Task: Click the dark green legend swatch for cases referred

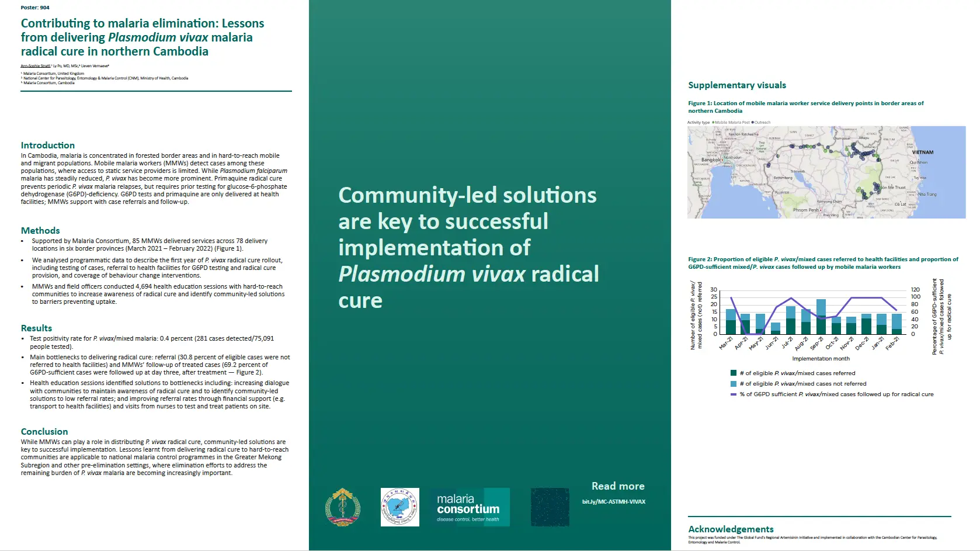Action: point(734,373)
